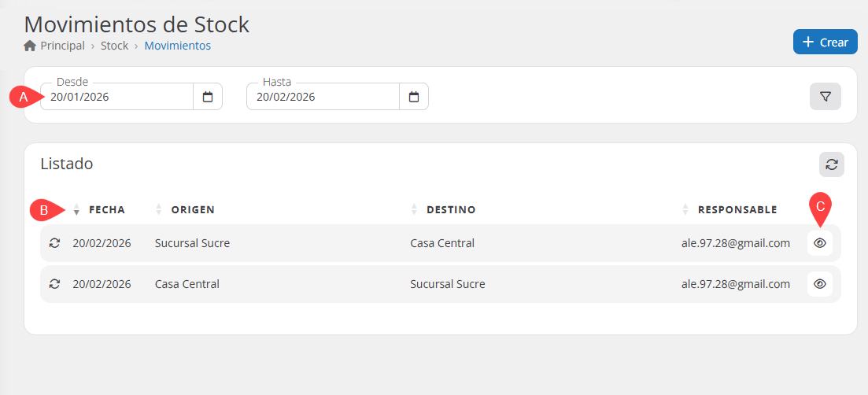The width and height of the screenshot is (868, 395).
Task: Click the Crear button
Action: (825, 42)
